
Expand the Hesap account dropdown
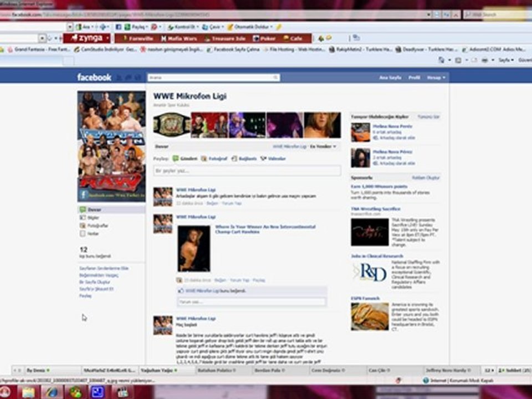pos(436,78)
